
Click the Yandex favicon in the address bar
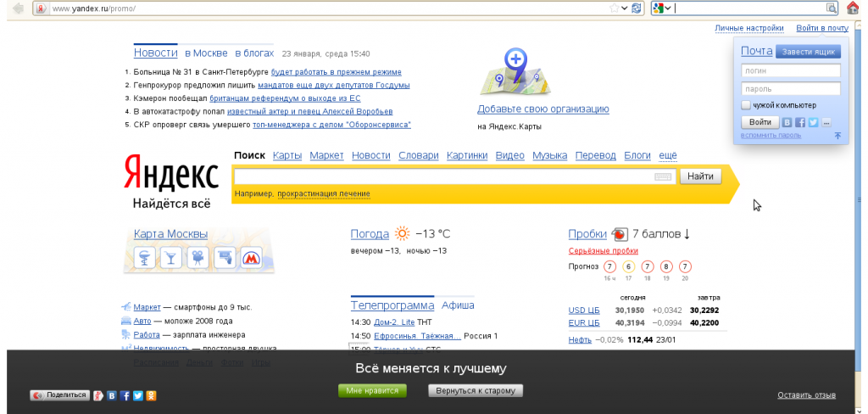click(x=41, y=8)
